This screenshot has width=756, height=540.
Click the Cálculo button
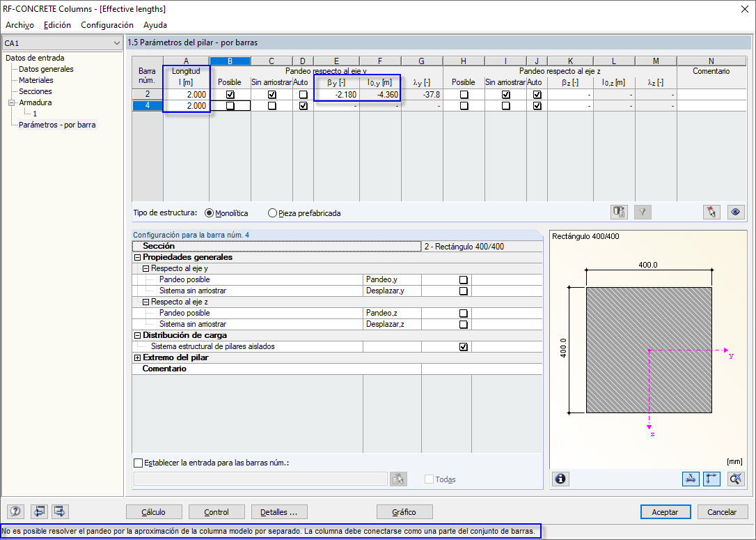pyautogui.click(x=154, y=511)
